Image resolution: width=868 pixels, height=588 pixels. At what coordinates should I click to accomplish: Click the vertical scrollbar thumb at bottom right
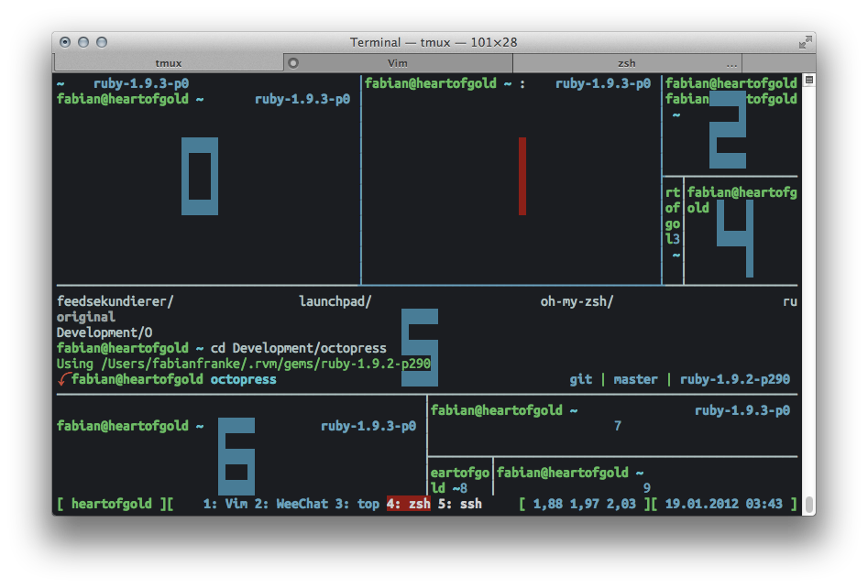point(808,504)
